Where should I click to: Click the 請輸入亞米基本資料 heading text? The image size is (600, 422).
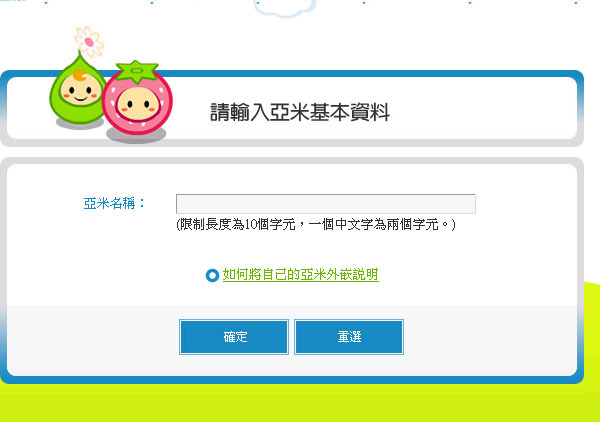(x=300, y=112)
